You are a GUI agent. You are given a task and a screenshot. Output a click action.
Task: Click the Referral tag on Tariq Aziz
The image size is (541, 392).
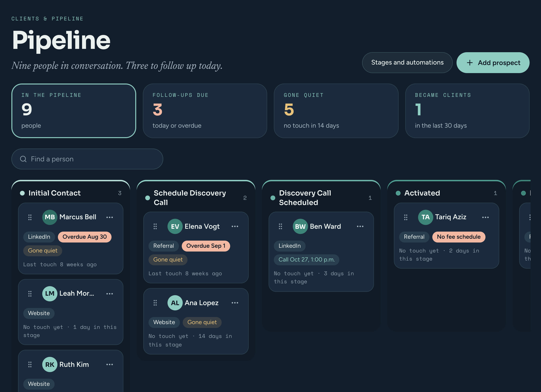coord(414,237)
